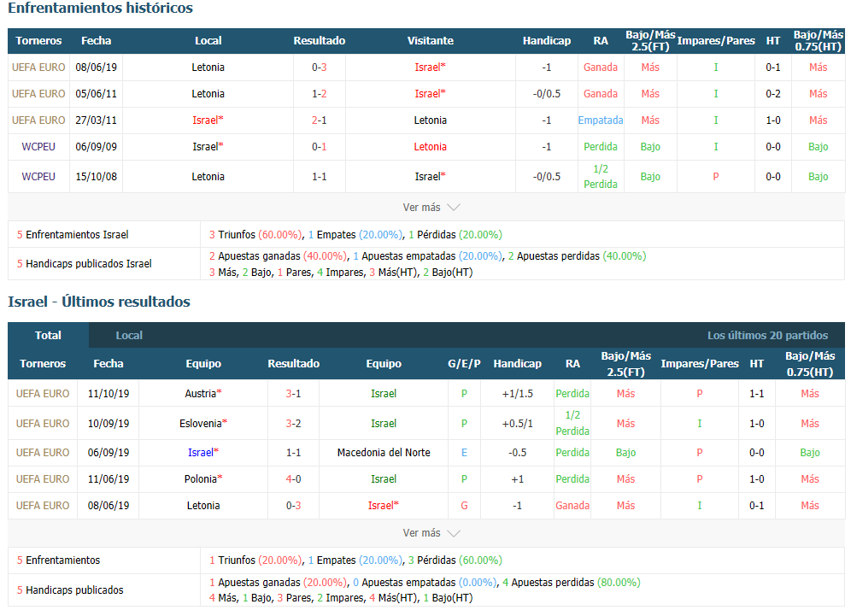Image resolution: width=851 pixels, height=616 pixels.
Task: Click Empatada RA cell in 27/03/11 row
Action: tap(601, 120)
